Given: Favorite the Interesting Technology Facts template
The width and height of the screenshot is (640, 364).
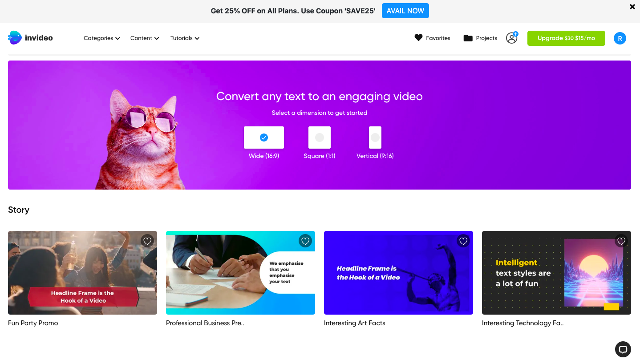Looking at the screenshot, I should (x=621, y=241).
